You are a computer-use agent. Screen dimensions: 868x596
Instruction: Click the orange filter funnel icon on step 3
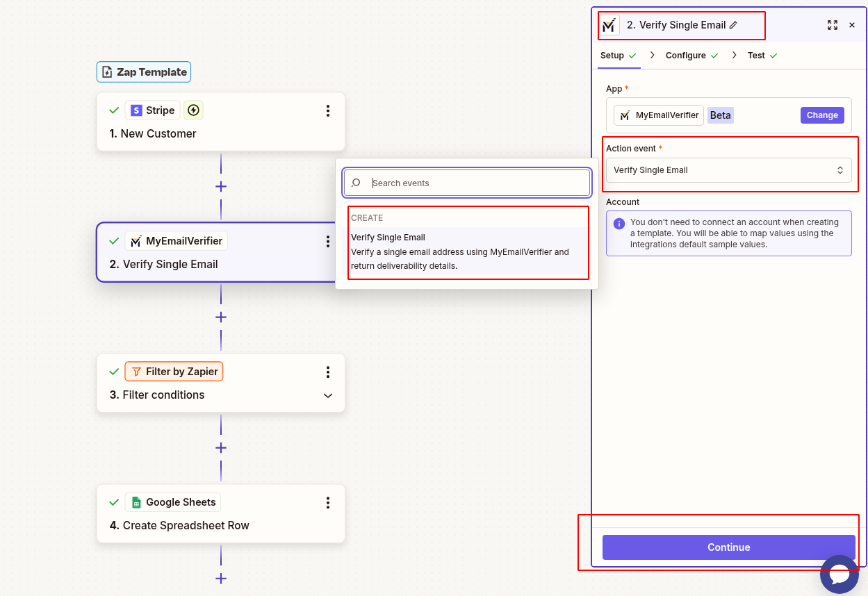coord(136,371)
